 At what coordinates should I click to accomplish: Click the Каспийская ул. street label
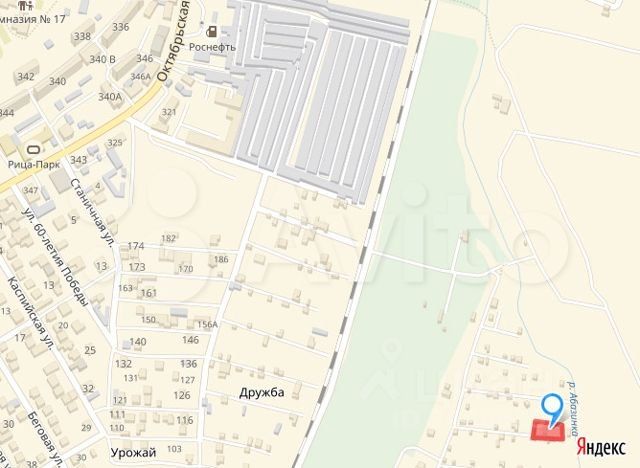pyautogui.click(x=31, y=313)
